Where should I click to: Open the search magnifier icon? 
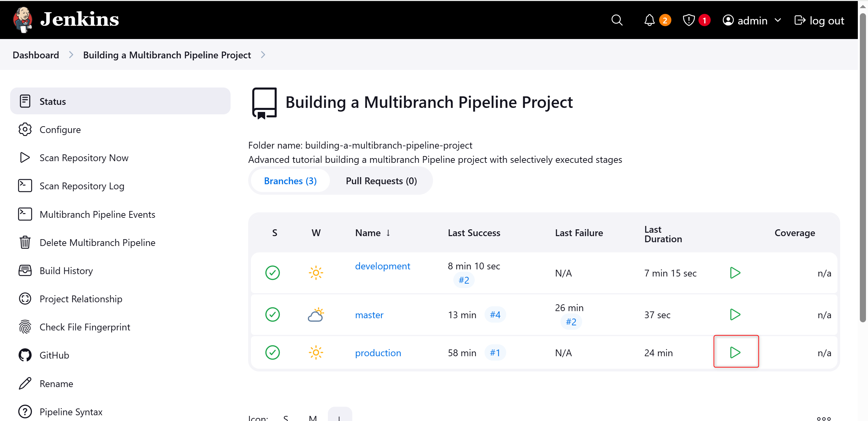point(617,20)
